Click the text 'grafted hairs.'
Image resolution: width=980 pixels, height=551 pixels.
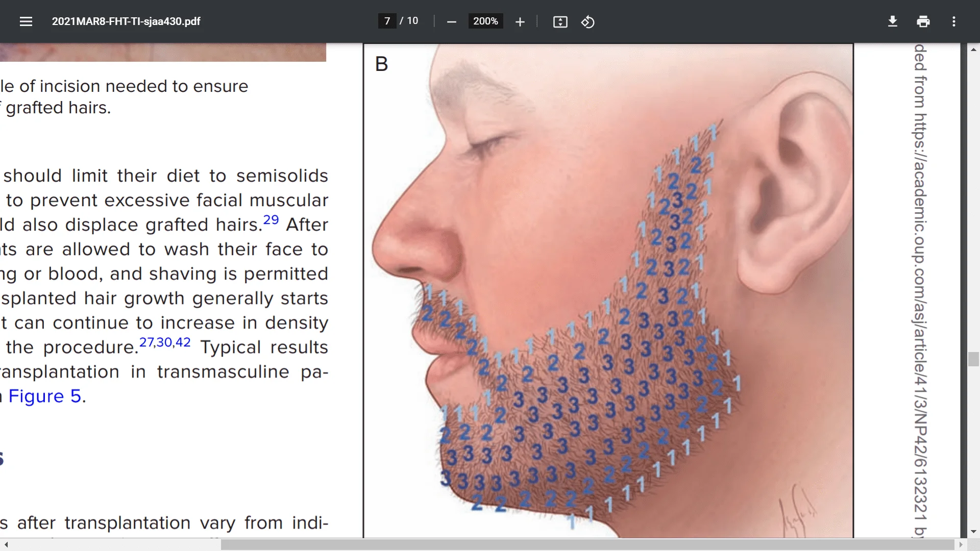click(58, 108)
